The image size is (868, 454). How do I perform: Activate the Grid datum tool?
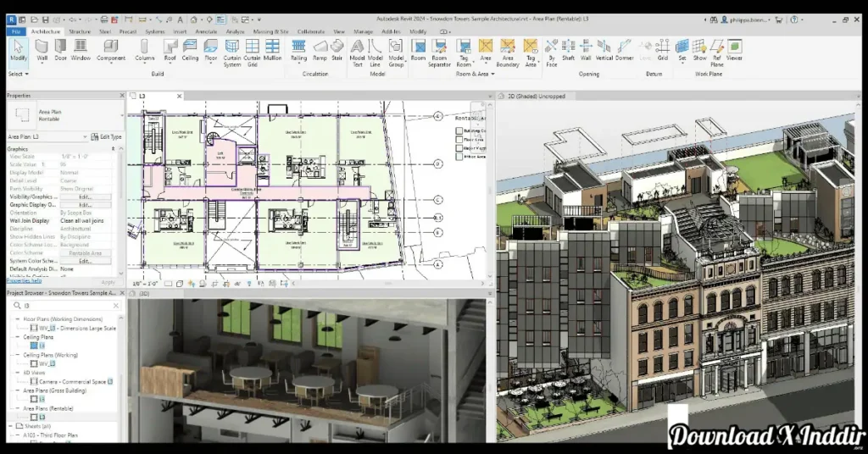(x=663, y=50)
